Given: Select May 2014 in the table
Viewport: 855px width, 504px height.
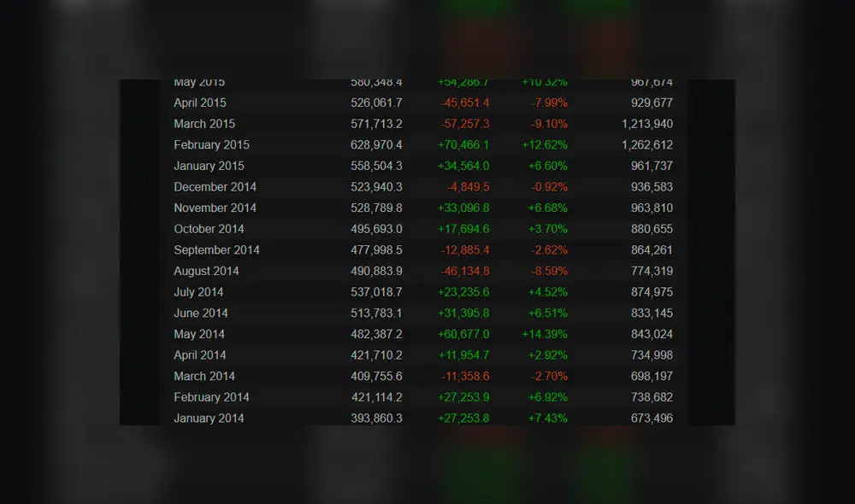Looking at the screenshot, I should (x=199, y=334).
